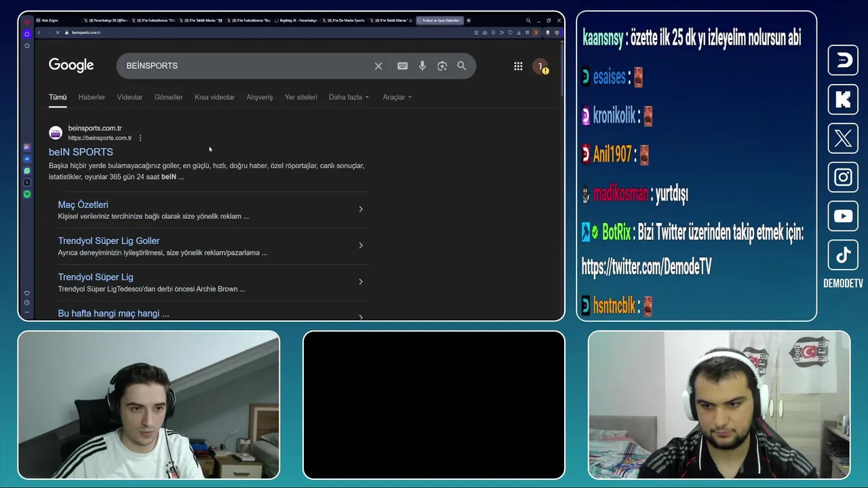The height and width of the screenshot is (488, 868).
Task: Switch to the Fenerbahçe SK browser tab
Action: (x=106, y=20)
